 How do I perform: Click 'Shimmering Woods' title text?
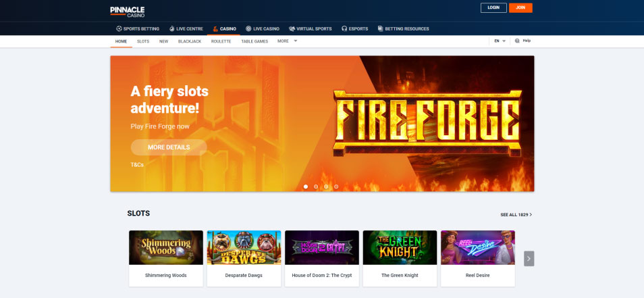click(x=166, y=276)
